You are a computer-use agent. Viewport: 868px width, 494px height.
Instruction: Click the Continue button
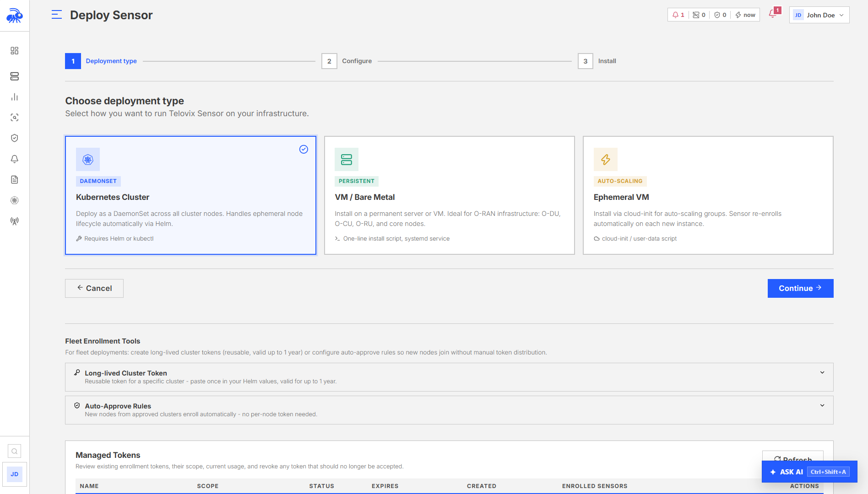(x=801, y=289)
